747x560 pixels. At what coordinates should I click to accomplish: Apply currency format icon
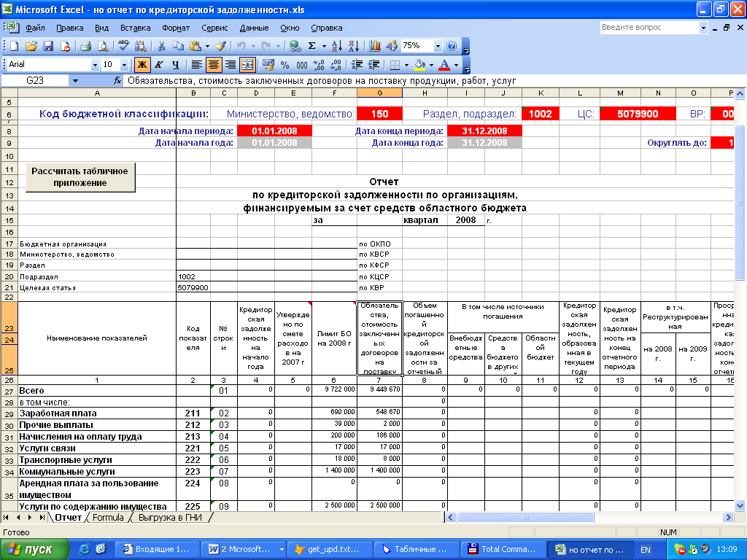(268, 65)
